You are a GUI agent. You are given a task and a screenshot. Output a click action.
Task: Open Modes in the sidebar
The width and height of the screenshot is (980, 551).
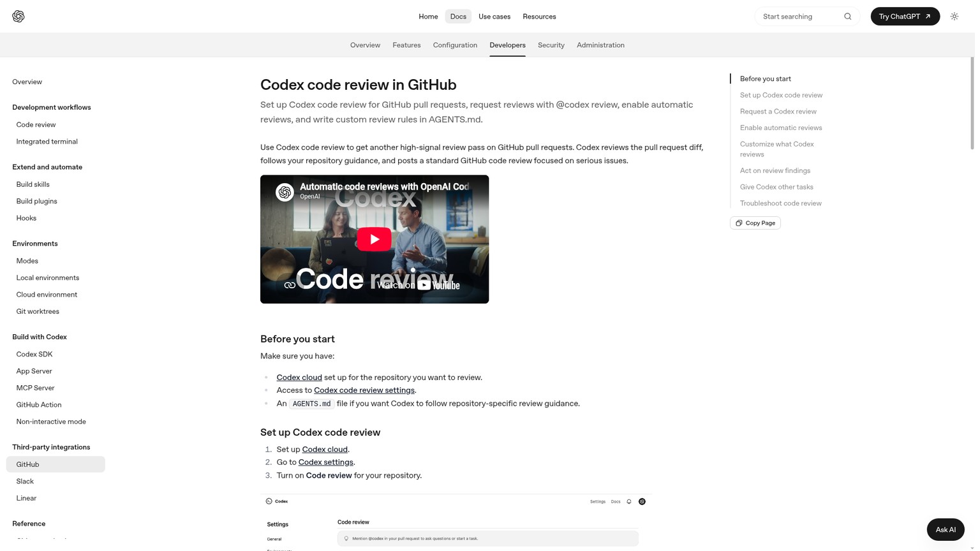pyautogui.click(x=27, y=261)
